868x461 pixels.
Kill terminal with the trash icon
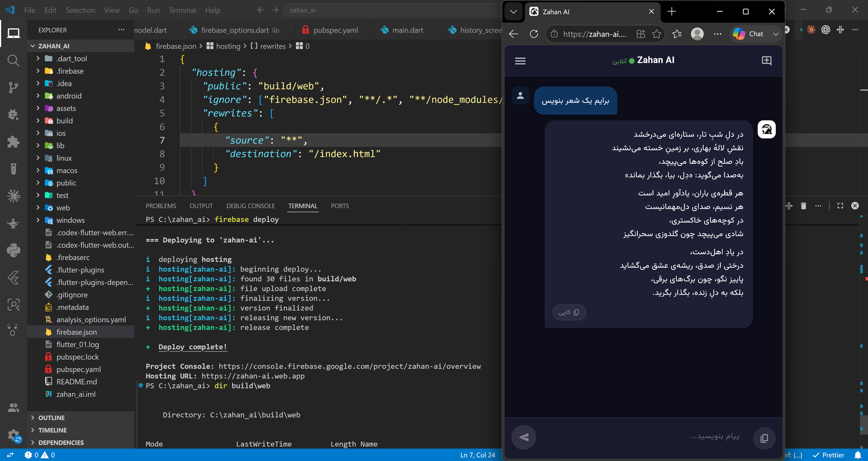803,206
